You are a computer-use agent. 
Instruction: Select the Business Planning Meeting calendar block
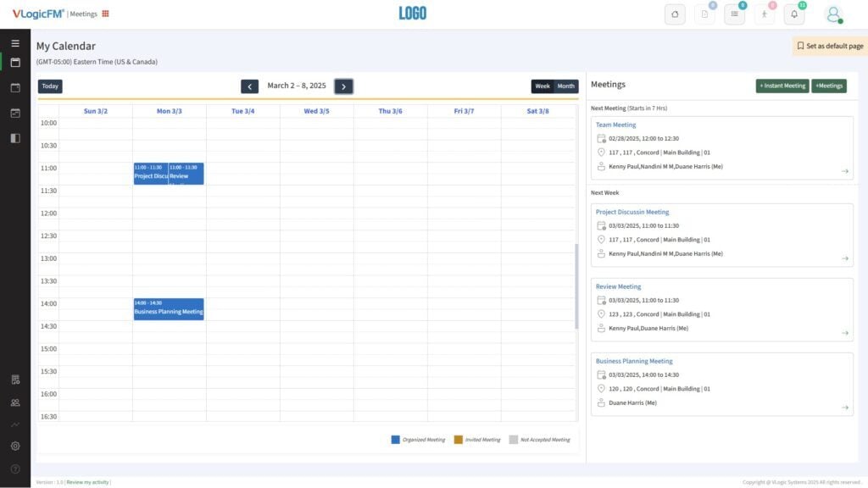[x=168, y=308]
